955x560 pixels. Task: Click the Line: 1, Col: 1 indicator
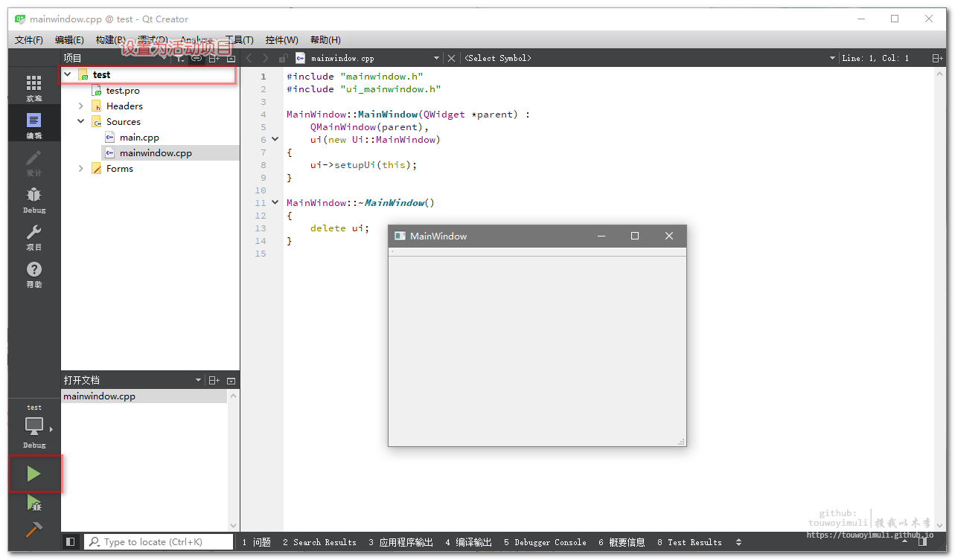coord(875,58)
